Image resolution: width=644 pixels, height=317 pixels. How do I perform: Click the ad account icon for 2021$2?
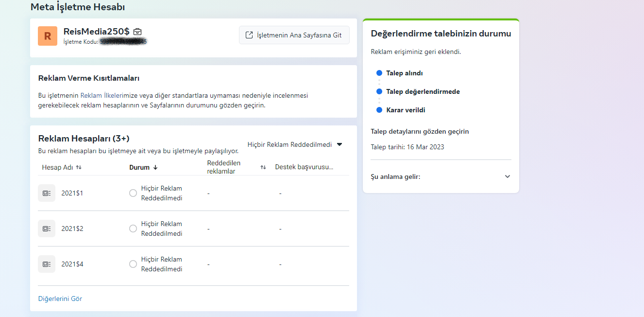pyautogui.click(x=47, y=229)
